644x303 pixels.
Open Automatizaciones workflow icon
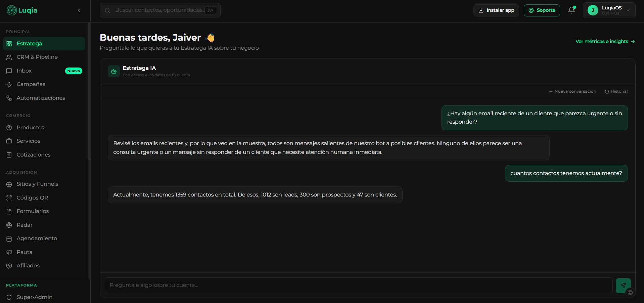(x=9, y=98)
